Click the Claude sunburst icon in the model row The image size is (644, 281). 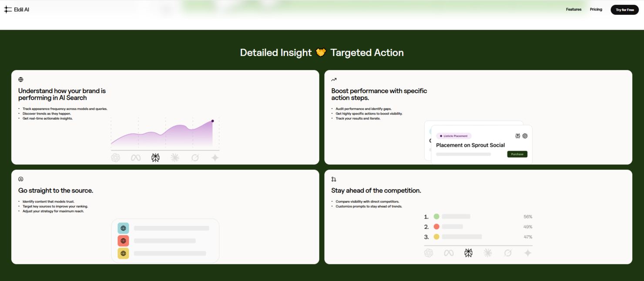tap(175, 157)
